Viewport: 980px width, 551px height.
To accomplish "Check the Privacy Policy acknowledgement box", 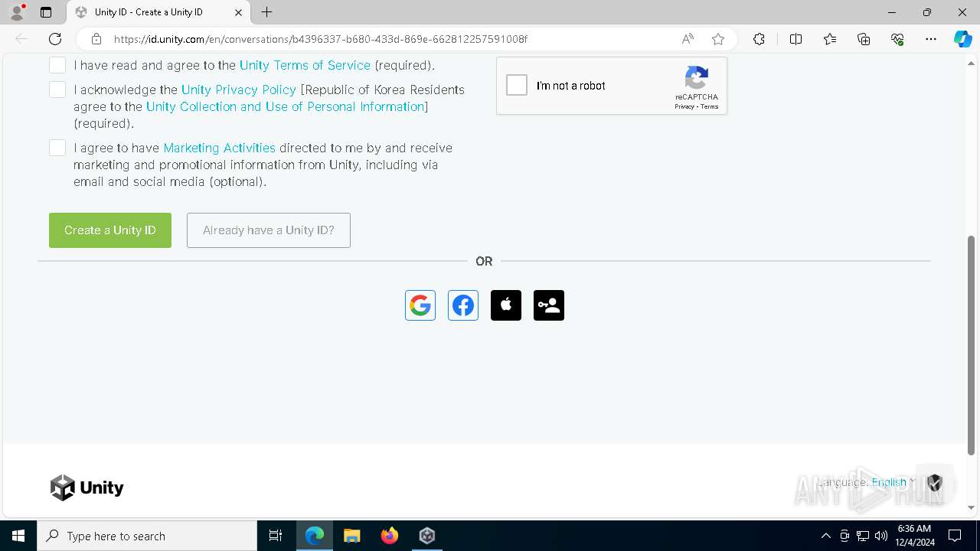I will (x=57, y=90).
